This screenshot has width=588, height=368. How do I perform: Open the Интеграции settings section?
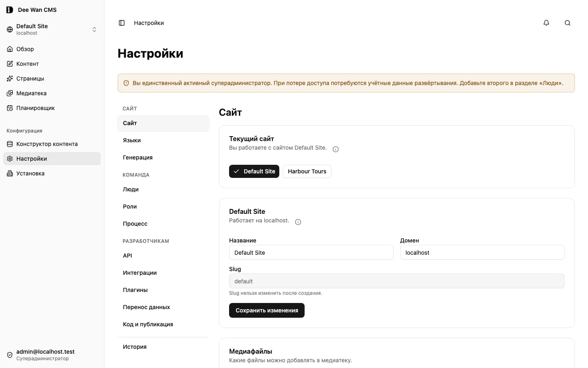click(x=163, y=273)
